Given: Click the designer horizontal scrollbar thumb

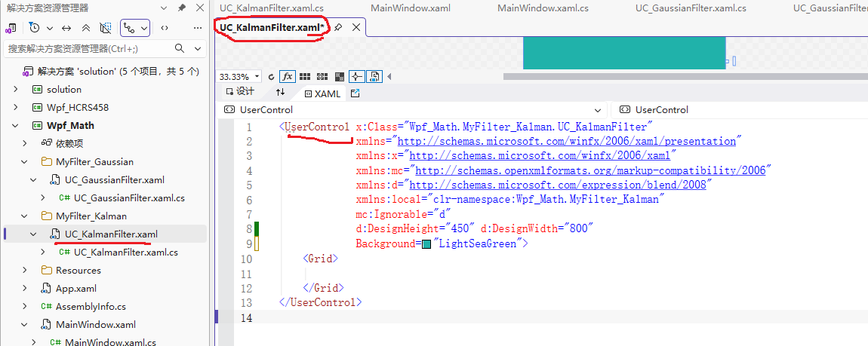Looking at the screenshot, I should tap(685, 76).
